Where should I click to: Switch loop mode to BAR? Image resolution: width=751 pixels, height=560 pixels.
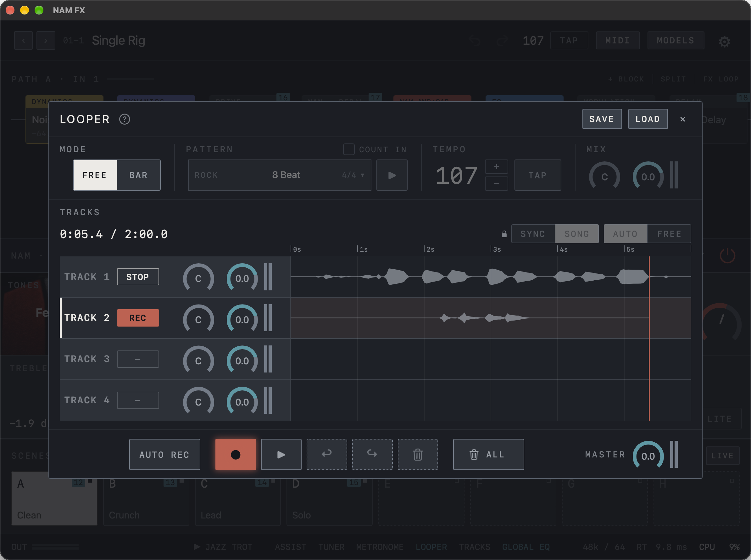click(x=139, y=175)
